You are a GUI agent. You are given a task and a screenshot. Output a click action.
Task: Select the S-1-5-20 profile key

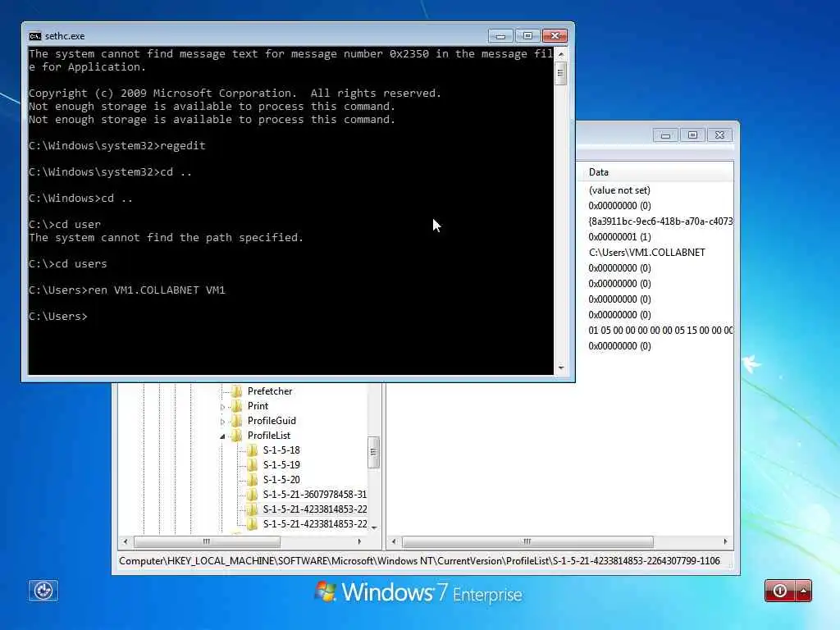(281, 479)
